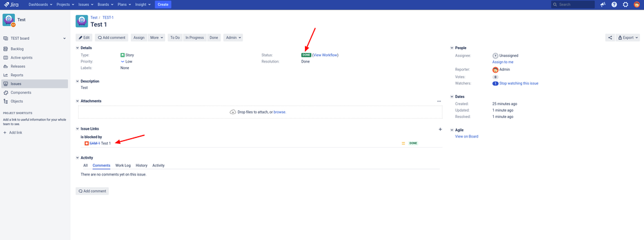
Task: Click the top Add comment button
Action: pyautogui.click(x=112, y=37)
